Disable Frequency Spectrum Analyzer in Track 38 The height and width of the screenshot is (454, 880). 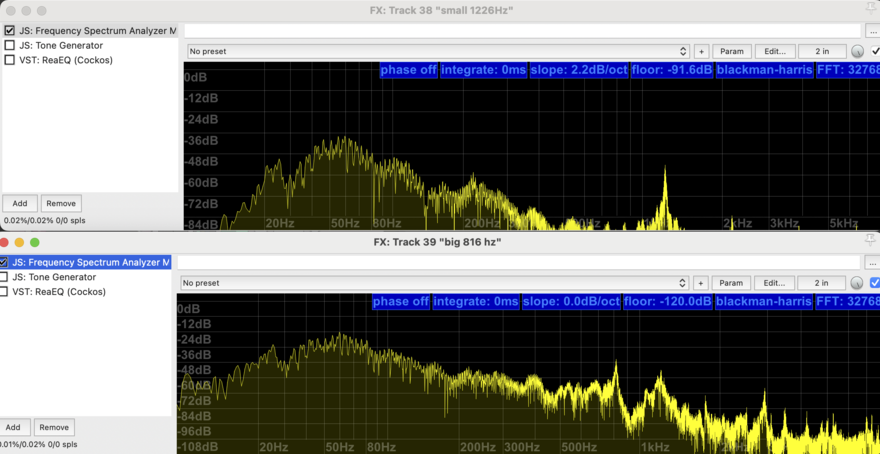tap(10, 31)
